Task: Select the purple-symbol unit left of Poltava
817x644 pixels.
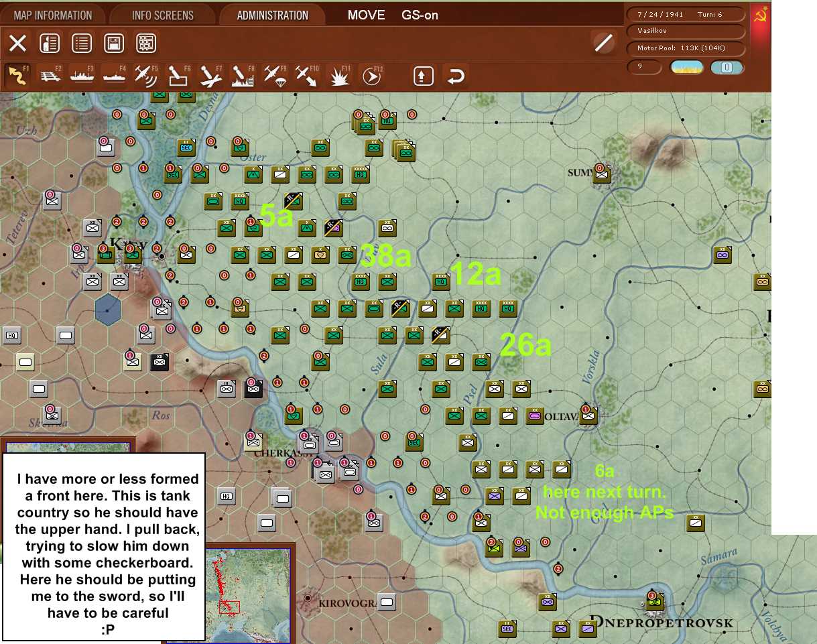Action: (x=535, y=415)
